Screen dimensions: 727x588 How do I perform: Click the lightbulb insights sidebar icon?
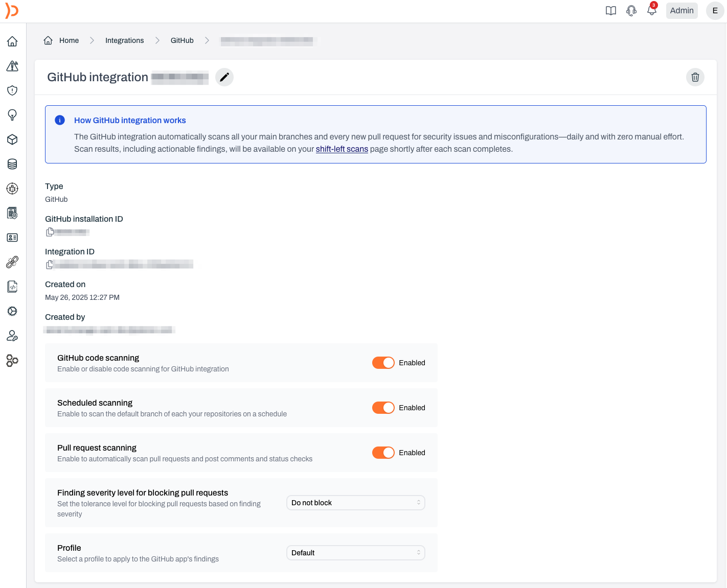pos(12,115)
